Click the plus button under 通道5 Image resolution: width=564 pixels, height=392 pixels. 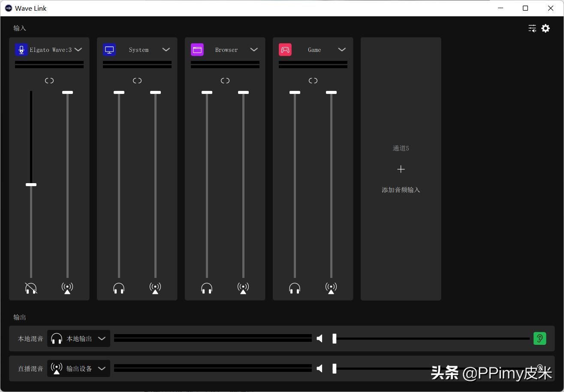point(401,169)
